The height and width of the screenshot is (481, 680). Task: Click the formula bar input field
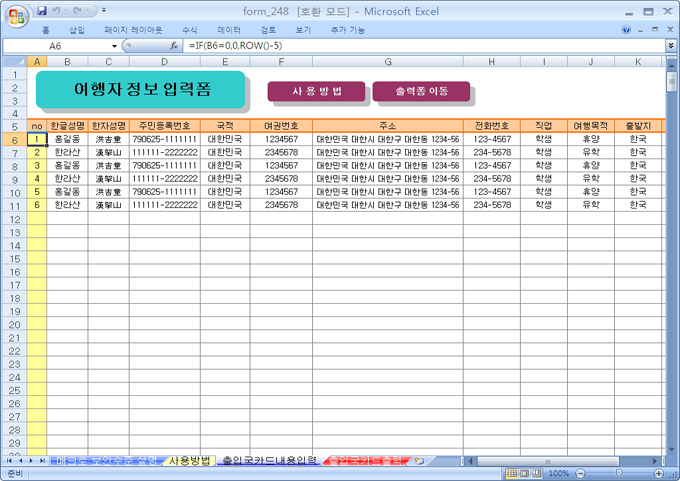(420, 46)
